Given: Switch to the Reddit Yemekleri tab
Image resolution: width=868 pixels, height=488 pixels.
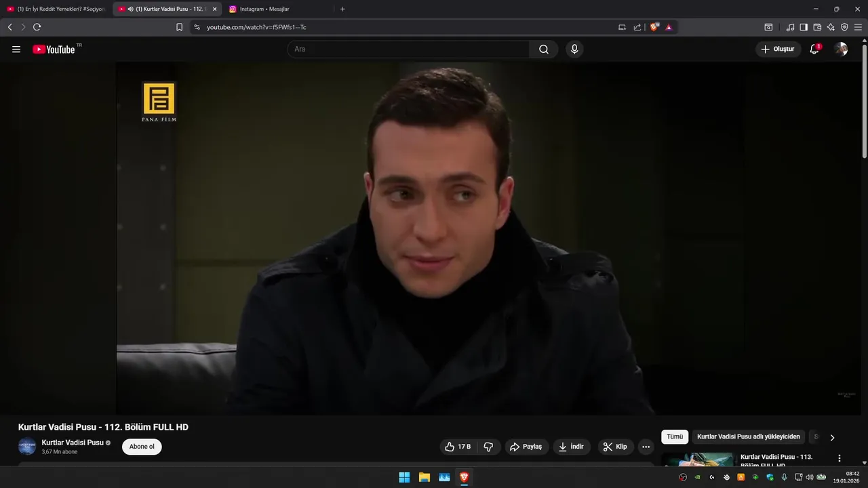Looking at the screenshot, I should pos(56,9).
